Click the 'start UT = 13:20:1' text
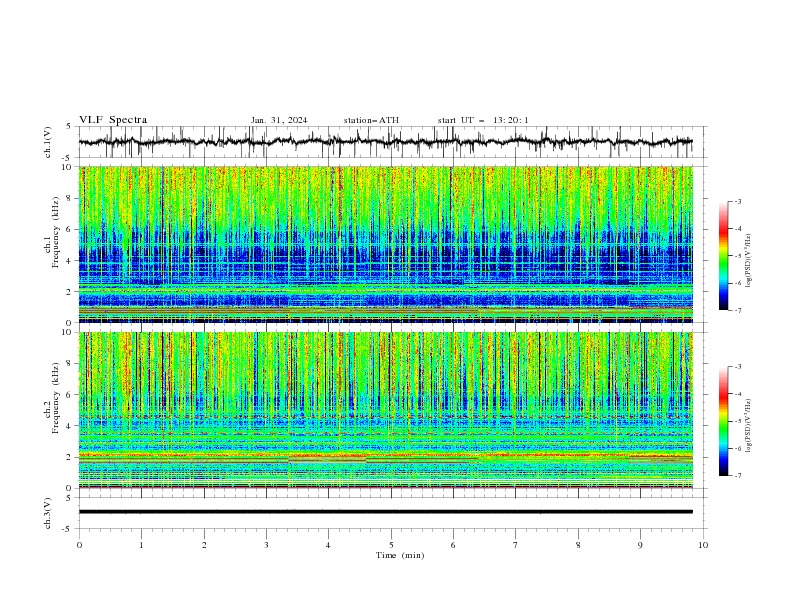 coord(483,120)
